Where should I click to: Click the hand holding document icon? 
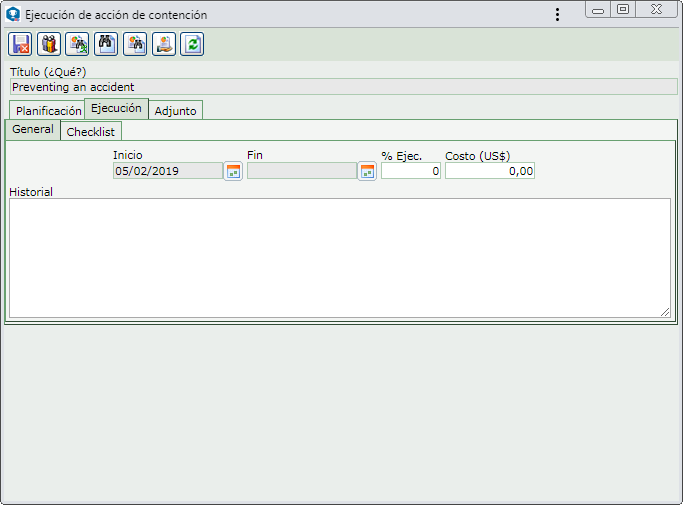(x=164, y=44)
